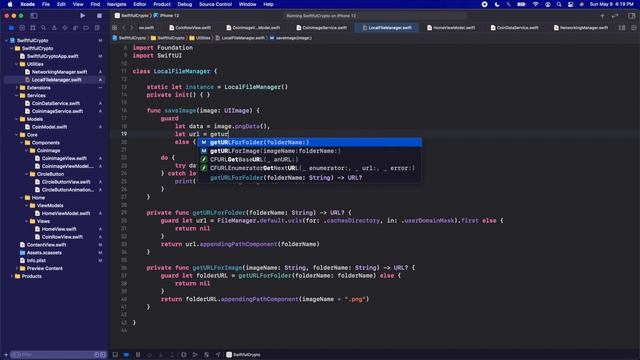The width and height of the screenshot is (640, 360).
Task: Collapse the Models folder
Action: pos(17,119)
